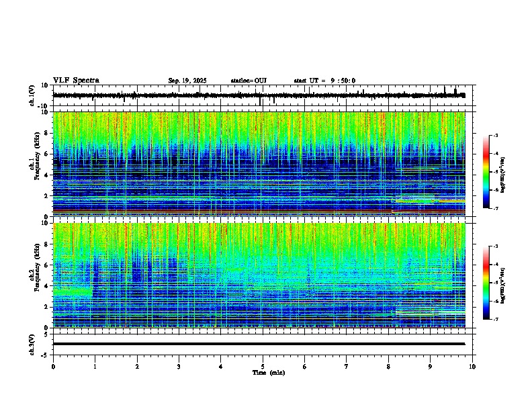Click time axis tick label '5'
Viewport: 532px width, 411px height.
pos(263,367)
